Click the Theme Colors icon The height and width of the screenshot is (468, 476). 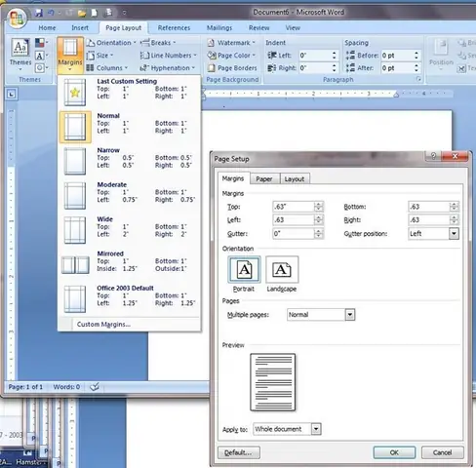tap(40, 43)
